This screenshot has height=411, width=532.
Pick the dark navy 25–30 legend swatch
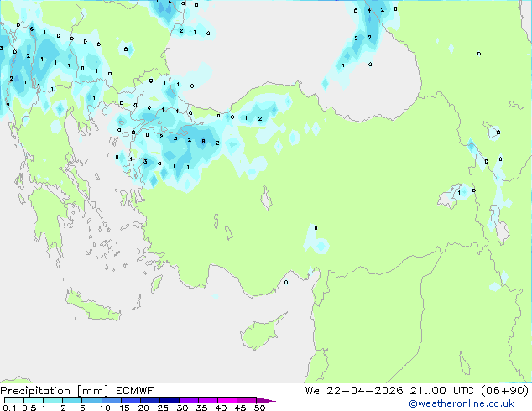pos(169,400)
